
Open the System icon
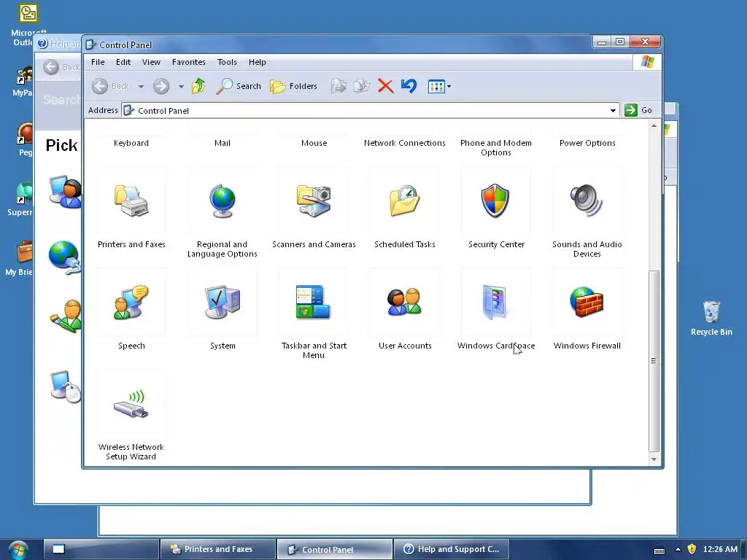pos(222,303)
